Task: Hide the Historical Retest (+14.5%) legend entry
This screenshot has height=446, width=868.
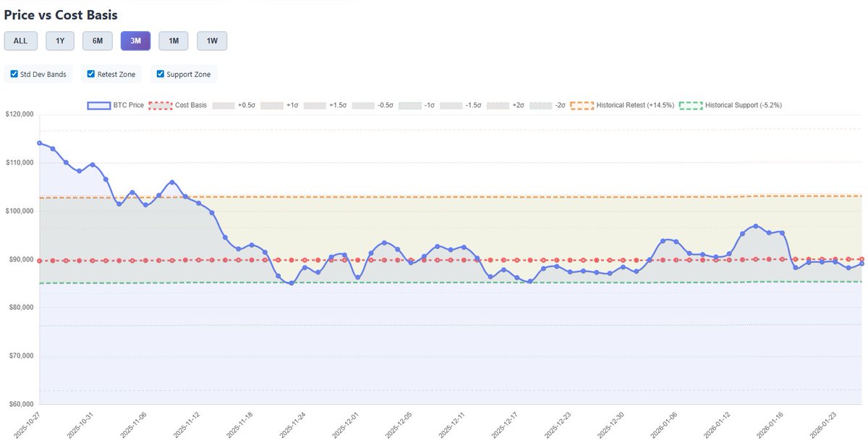Action: pos(622,105)
